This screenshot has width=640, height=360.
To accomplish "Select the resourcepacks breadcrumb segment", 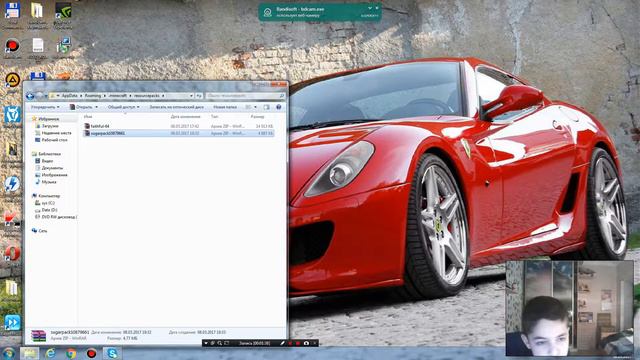I will pos(147,96).
